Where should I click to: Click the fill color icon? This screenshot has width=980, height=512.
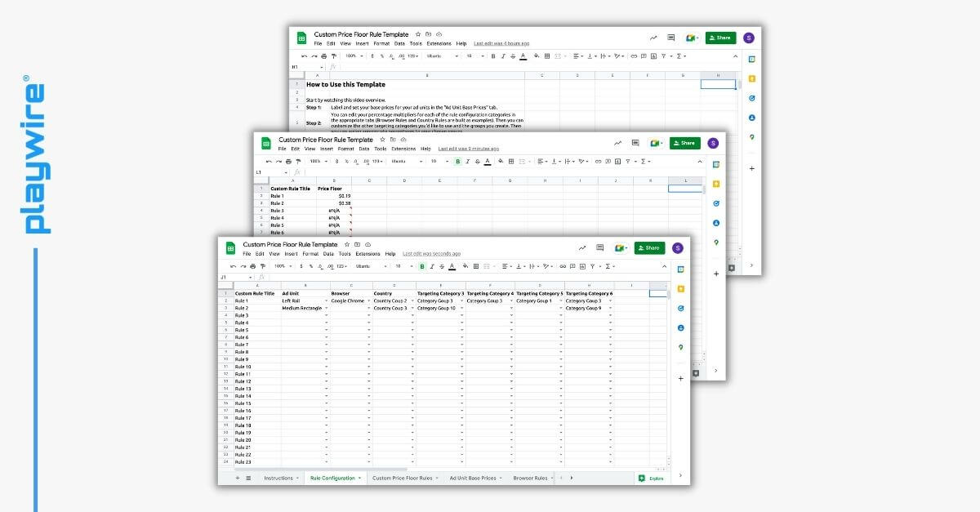465,265
